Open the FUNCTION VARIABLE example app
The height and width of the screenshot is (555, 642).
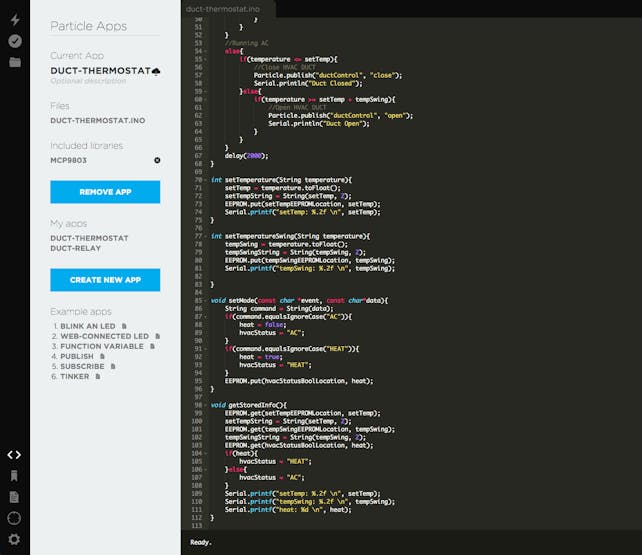[x=102, y=346]
